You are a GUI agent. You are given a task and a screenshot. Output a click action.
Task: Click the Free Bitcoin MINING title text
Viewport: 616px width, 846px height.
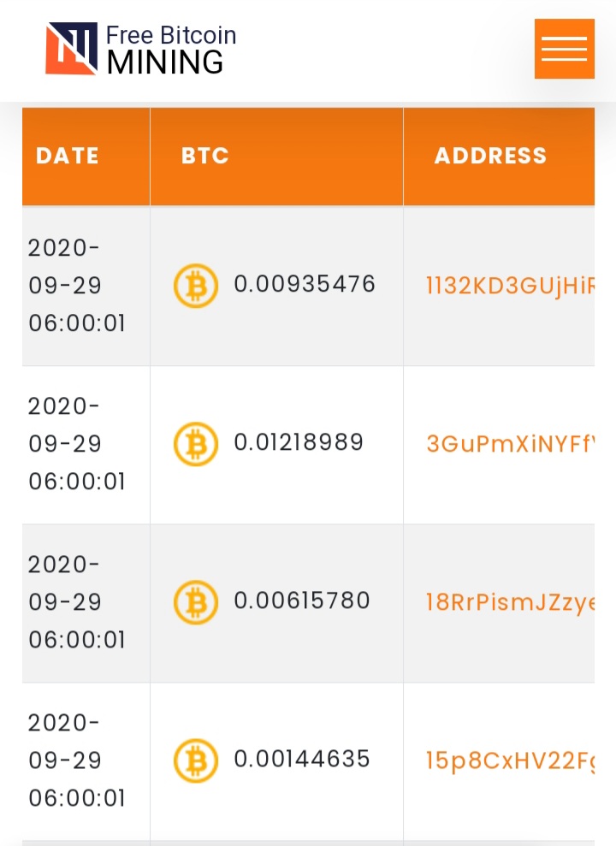pyautogui.click(x=171, y=49)
